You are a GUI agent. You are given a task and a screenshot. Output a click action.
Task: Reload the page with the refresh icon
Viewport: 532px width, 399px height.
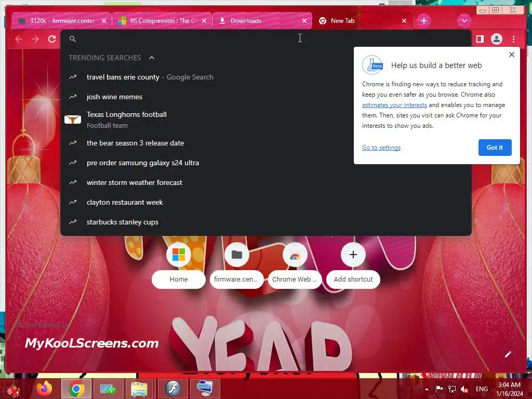[52, 39]
